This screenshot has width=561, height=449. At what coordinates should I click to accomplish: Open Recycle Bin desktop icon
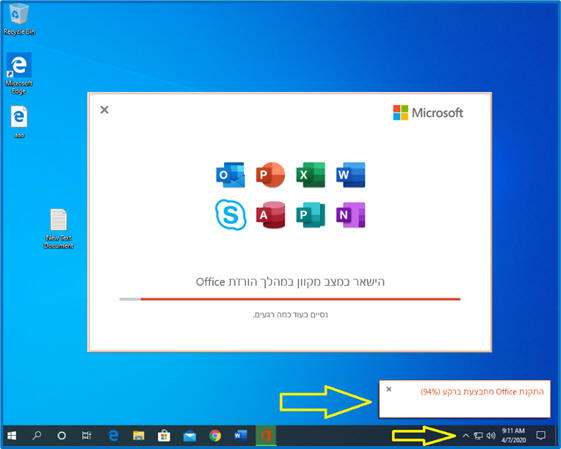(x=19, y=19)
